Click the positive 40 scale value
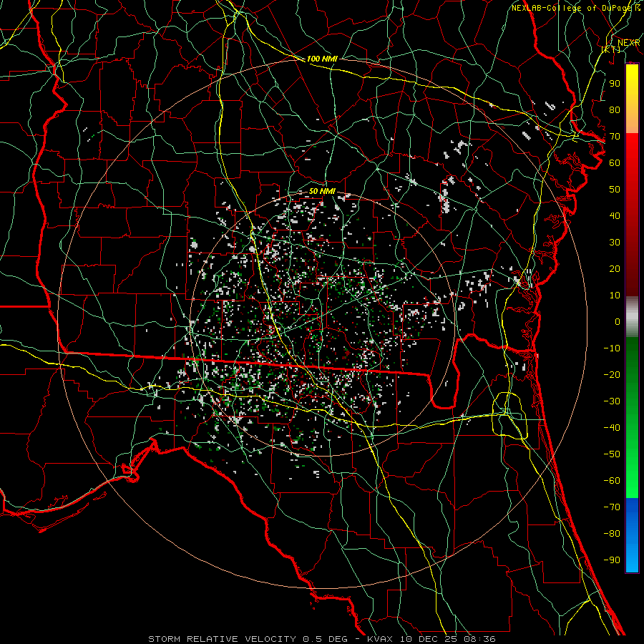Image resolution: width=644 pixels, height=644 pixels. click(615, 215)
